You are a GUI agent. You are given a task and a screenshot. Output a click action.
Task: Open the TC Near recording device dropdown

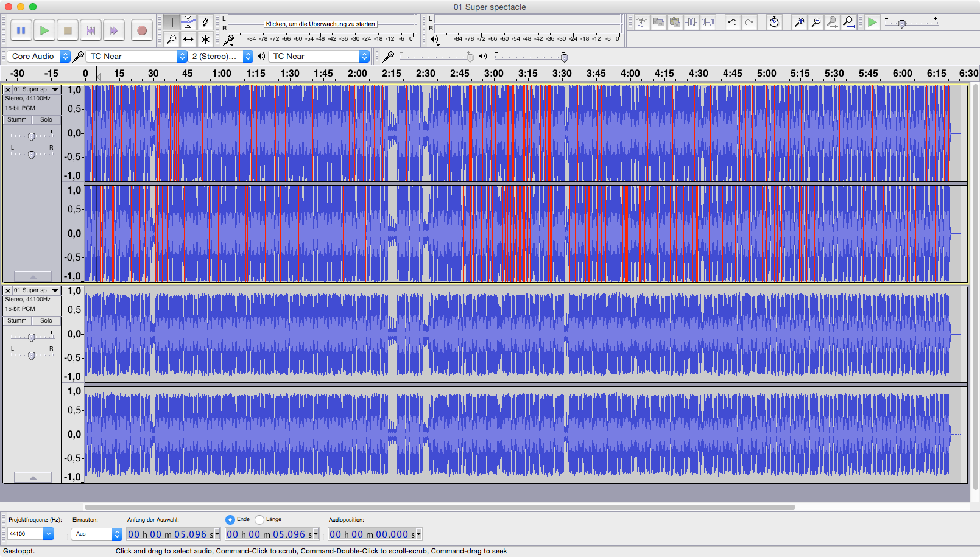136,56
